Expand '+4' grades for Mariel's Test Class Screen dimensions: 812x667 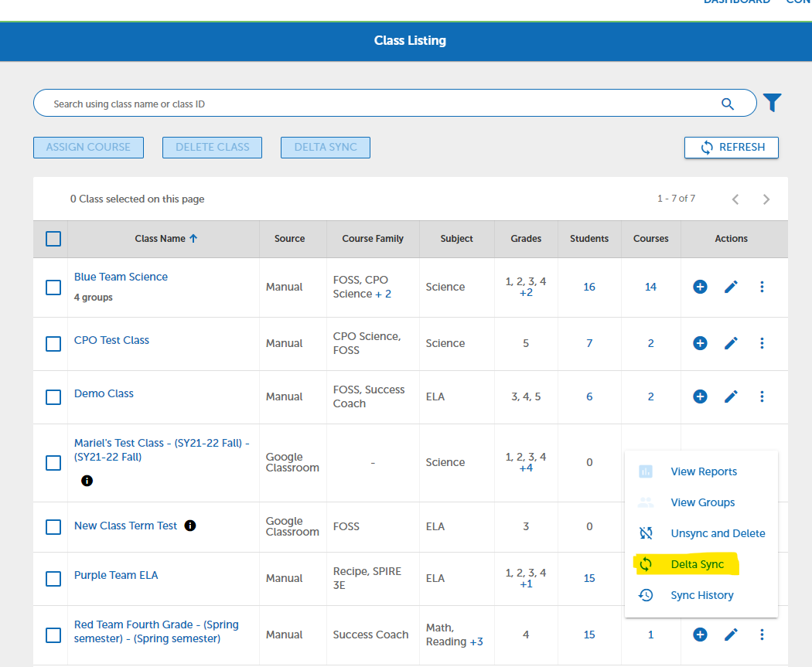526,468
